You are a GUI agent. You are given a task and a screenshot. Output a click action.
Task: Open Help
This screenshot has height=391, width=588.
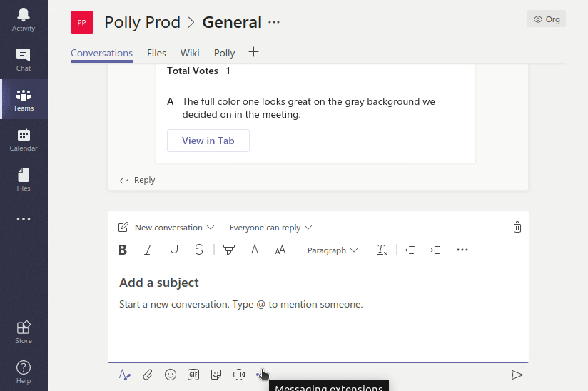tap(24, 372)
